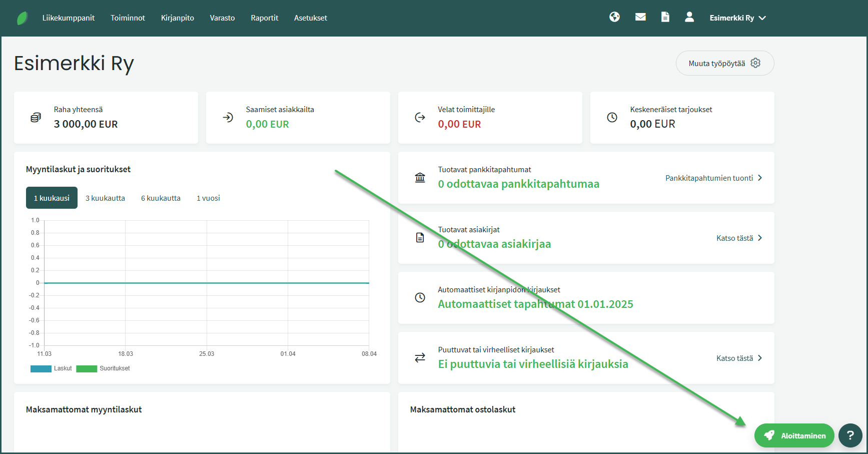The width and height of the screenshot is (868, 454).
Task: Click the green leaf logo icon
Action: pyautogui.click(x=22, y=18)
